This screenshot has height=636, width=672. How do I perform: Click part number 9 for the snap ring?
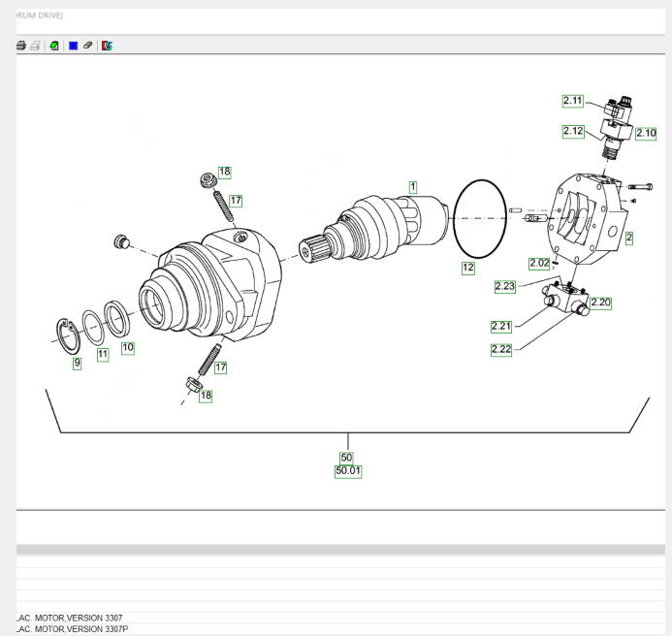77,364
